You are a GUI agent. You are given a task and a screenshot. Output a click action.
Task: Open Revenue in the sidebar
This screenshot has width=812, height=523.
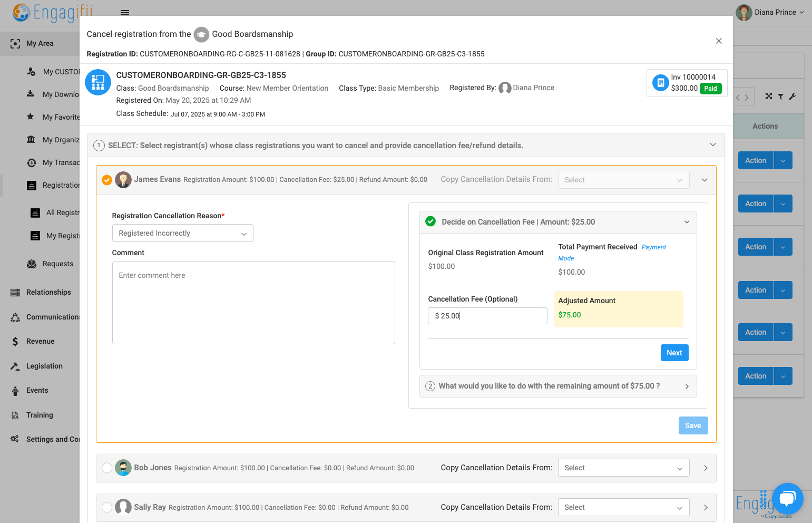(41, 342)
